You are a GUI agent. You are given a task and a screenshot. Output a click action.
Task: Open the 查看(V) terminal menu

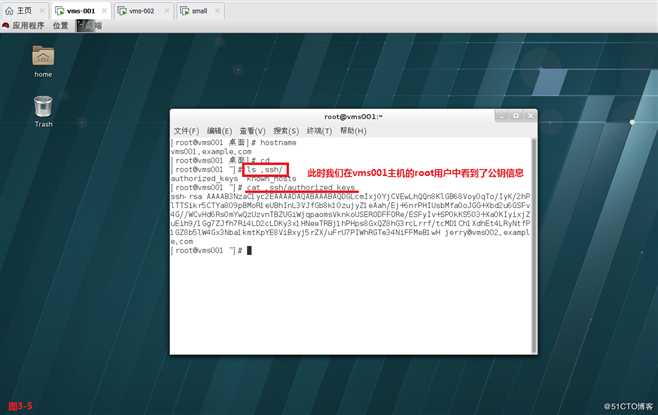click(252, 131)
